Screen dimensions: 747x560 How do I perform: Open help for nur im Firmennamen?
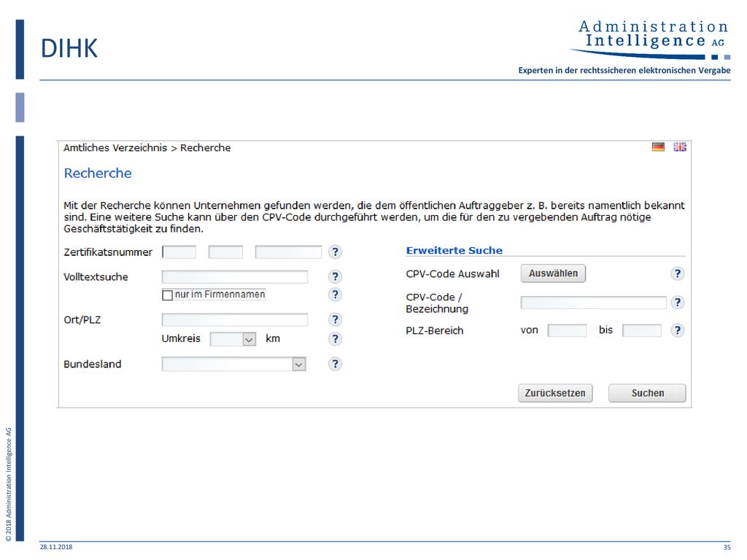(336, 295)
